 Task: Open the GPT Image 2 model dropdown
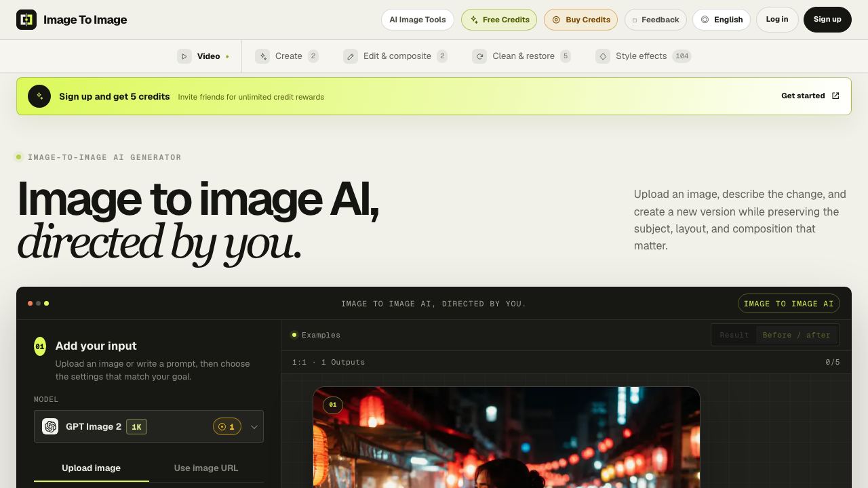tap(149, 426)
